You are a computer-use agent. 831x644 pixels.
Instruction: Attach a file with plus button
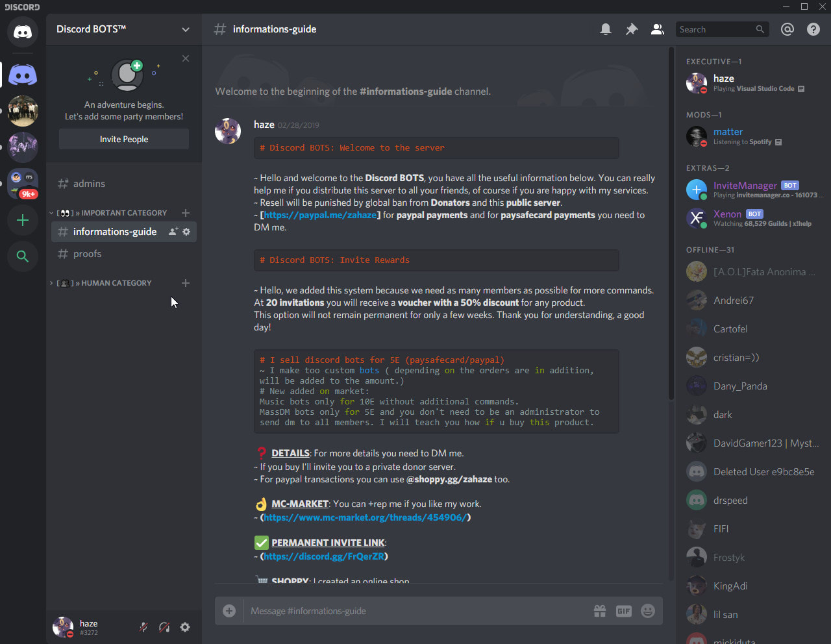click(229, 611)
